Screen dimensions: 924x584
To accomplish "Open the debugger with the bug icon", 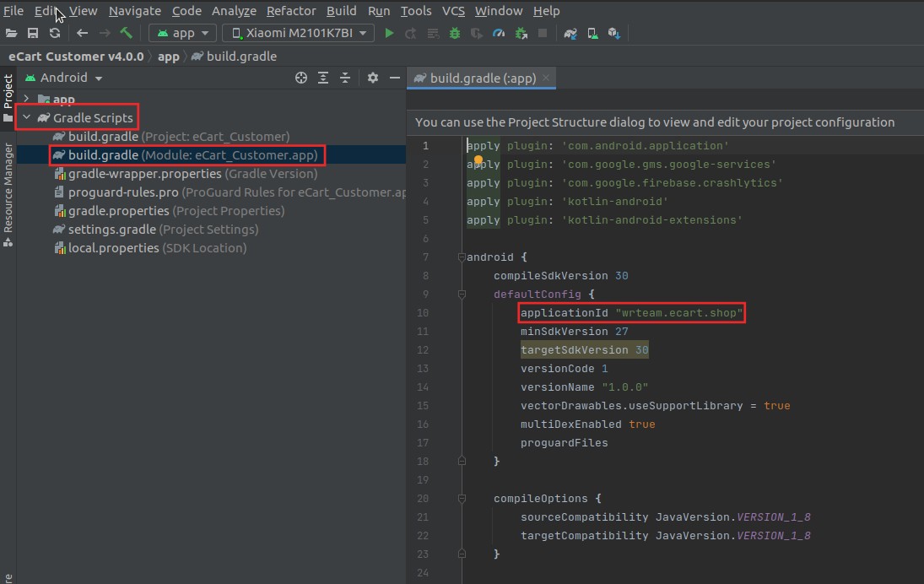I will click(454, 33).
